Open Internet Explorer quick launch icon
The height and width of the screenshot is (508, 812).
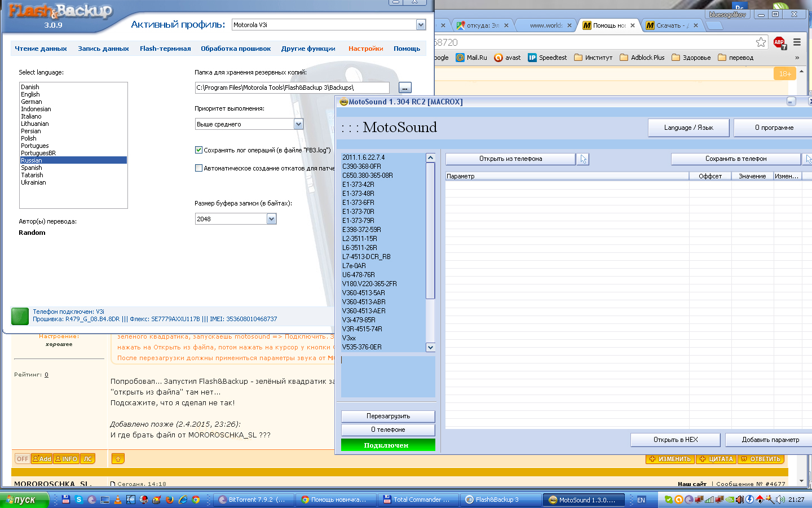click(183, 500)
